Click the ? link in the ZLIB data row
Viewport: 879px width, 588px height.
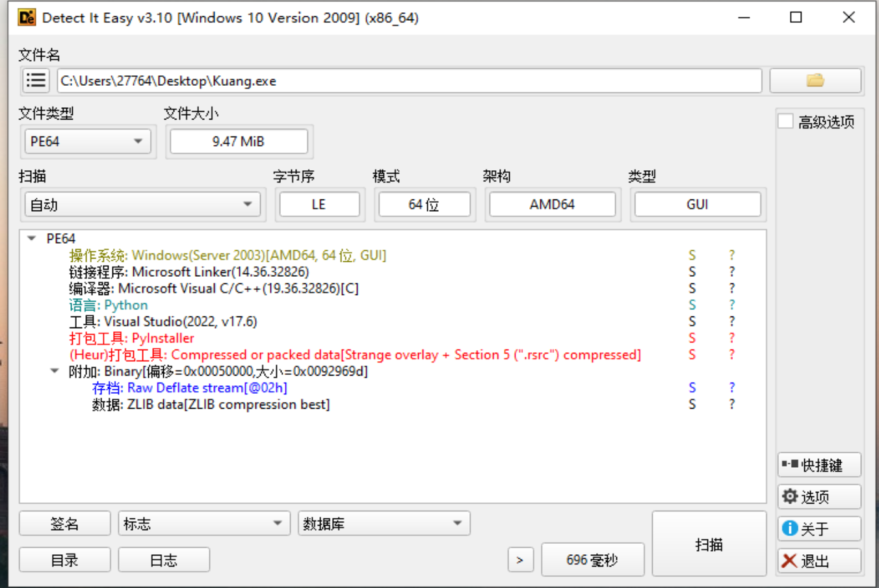[732, 404]
